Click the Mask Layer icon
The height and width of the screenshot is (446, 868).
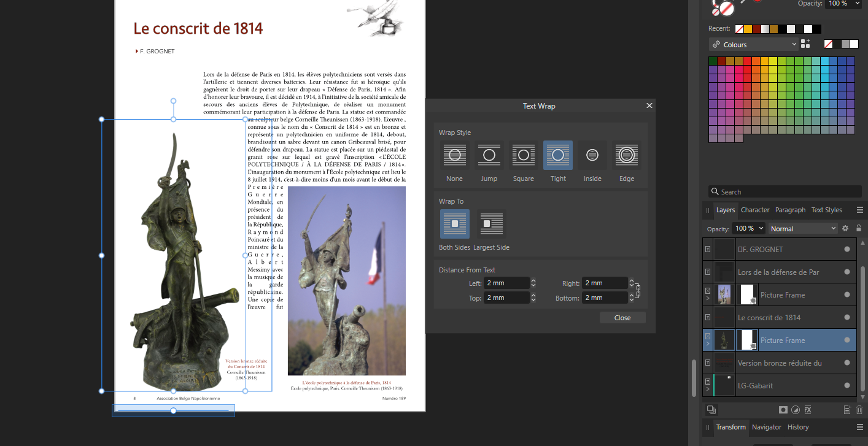(783, 410)
